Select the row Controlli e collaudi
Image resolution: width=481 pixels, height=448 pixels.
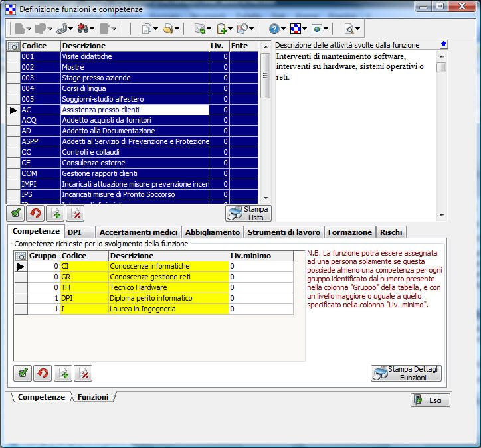[134, 152]
